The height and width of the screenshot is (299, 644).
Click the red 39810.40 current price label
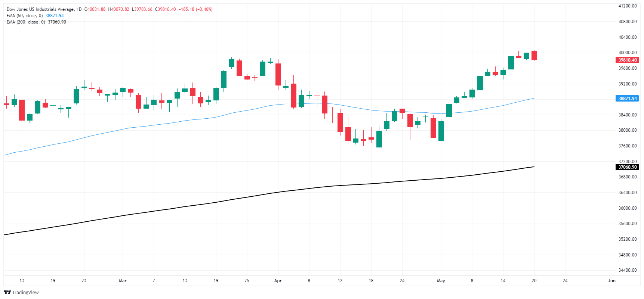click(x=627, y=60)
